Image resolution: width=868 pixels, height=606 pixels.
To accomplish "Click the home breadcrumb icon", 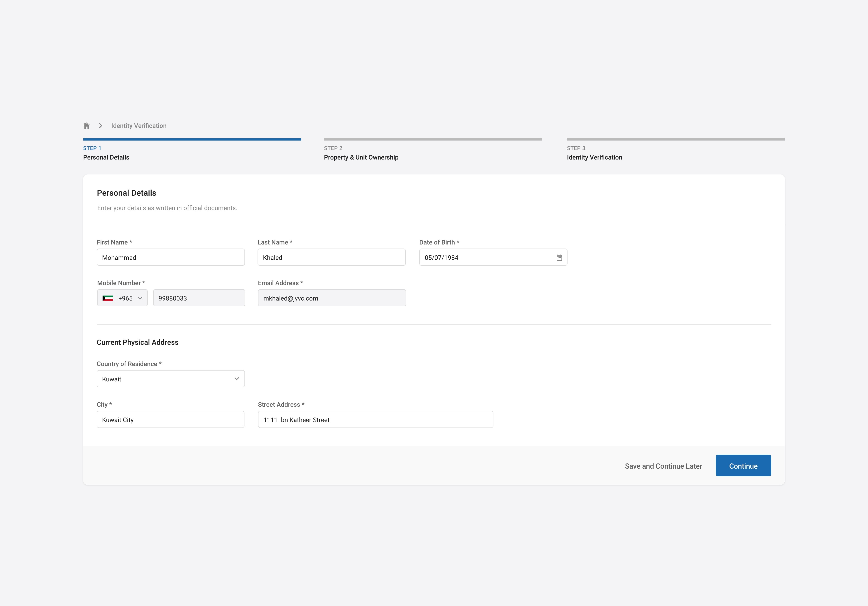I will point(87,125).
